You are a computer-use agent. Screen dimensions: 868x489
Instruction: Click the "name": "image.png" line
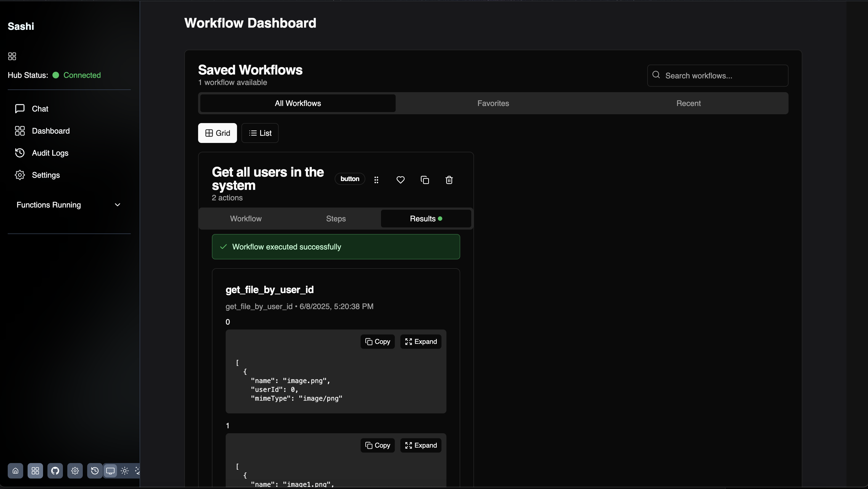click(291, 381)
